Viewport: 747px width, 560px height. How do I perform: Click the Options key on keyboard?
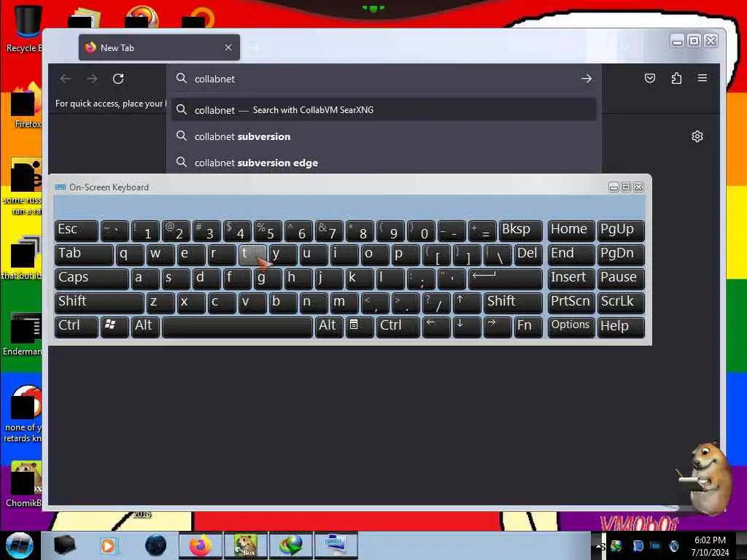pos(570,327)
